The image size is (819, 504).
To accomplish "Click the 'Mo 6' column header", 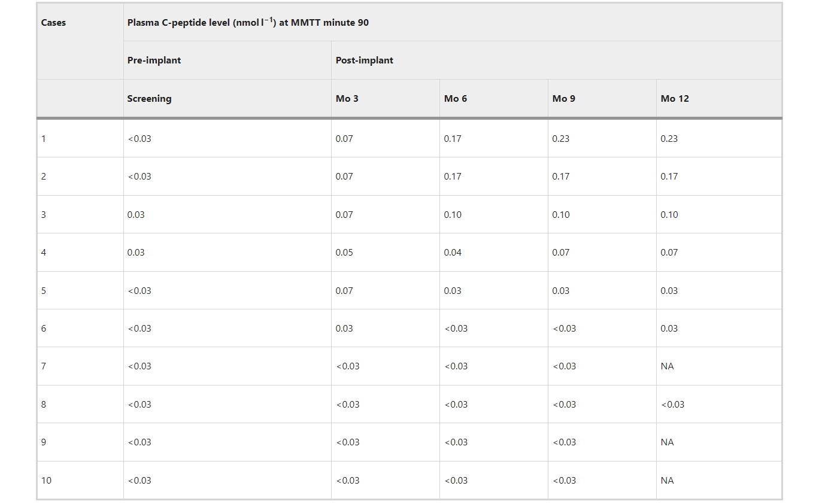I will [x=455, y=99].
